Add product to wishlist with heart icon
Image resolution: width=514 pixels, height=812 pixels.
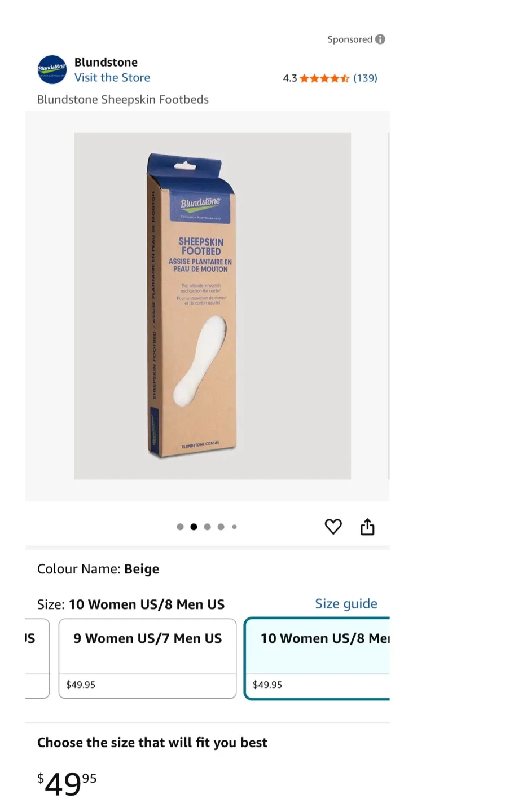333,527
